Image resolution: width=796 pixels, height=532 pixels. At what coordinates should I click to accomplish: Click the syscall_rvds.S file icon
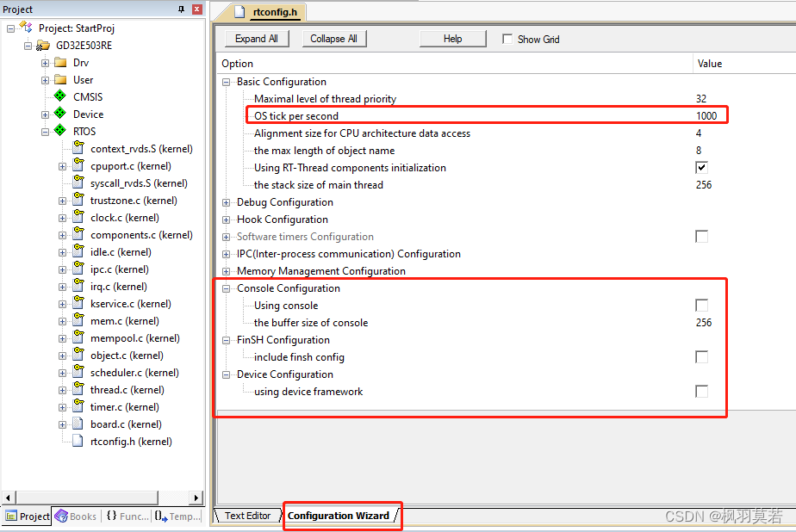tap(78, 182)
